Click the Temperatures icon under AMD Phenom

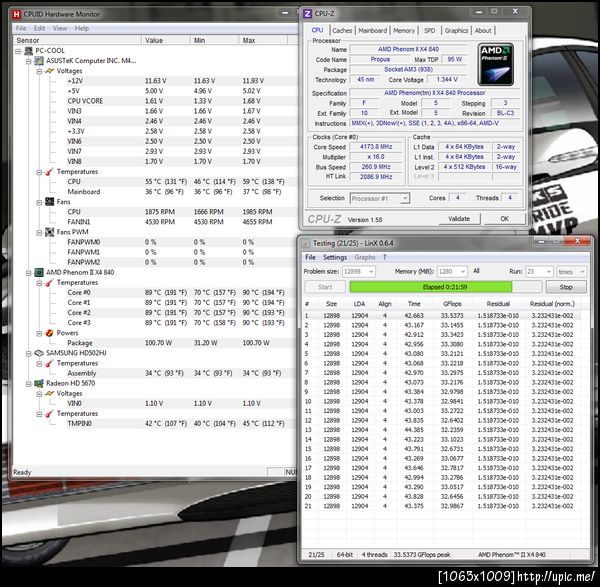(49, 282)
